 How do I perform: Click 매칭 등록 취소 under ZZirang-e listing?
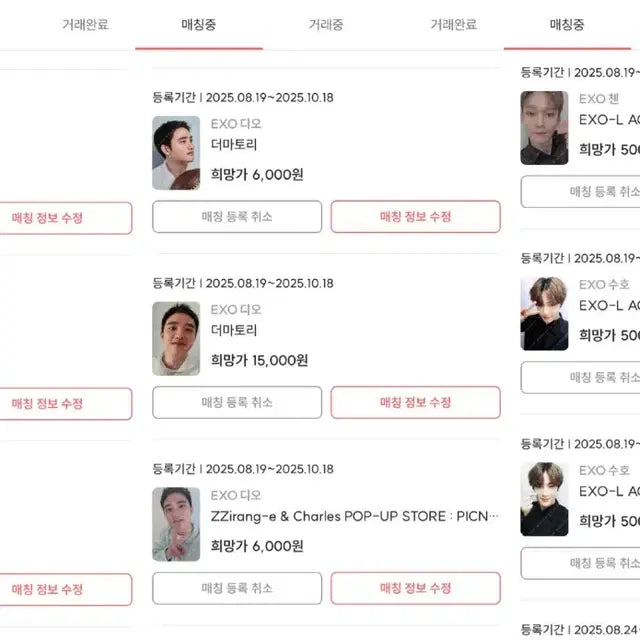click(237, 589)
